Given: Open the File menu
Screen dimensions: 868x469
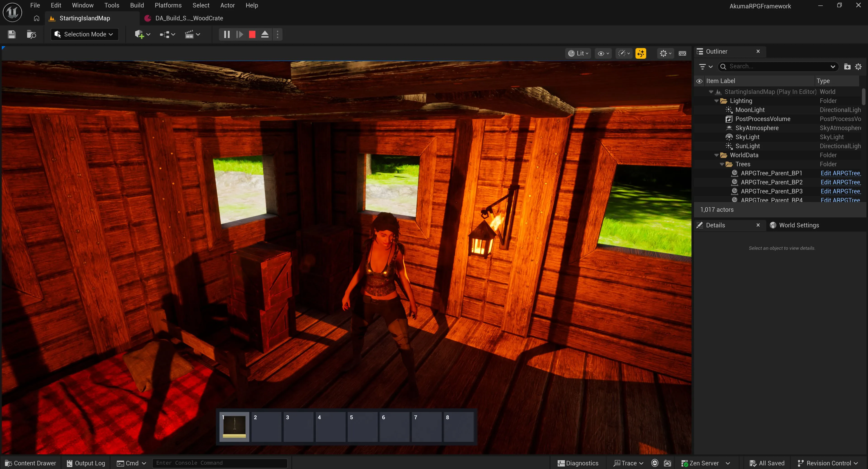Looking at the screenshot, I should 35,5.
